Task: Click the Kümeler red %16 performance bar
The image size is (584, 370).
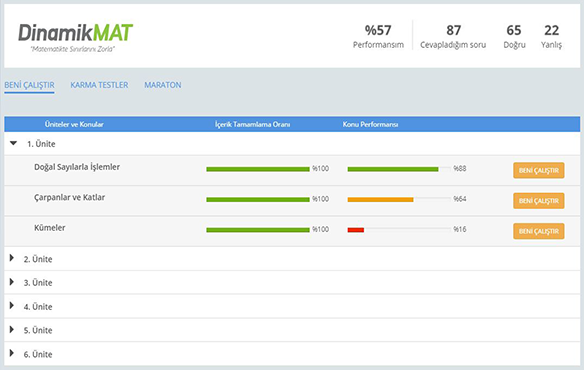Action: tap(356, 230)
